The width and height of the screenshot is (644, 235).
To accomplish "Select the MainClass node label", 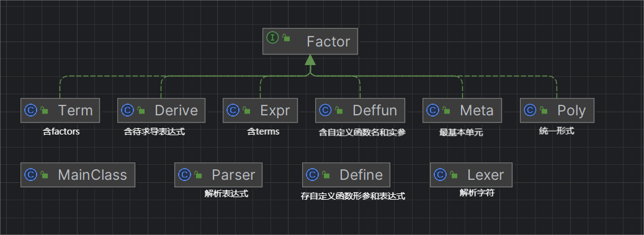I will click(92, 175).
